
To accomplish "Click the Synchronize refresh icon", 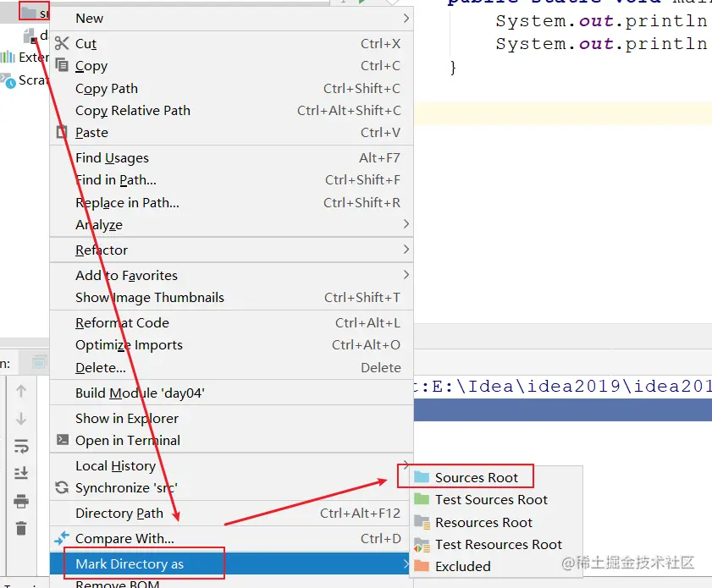I will [x=62, y=487].
